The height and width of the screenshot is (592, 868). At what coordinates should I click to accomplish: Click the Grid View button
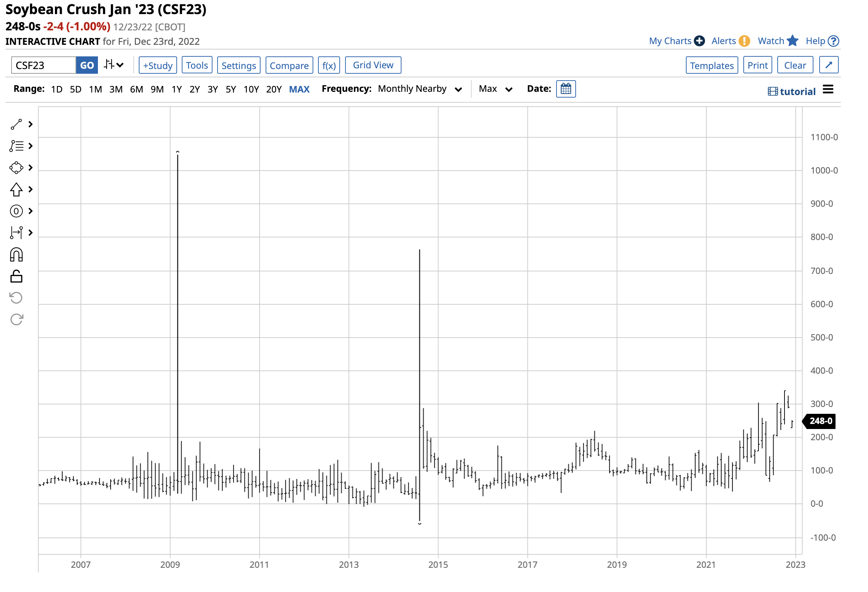click(373, 65)
